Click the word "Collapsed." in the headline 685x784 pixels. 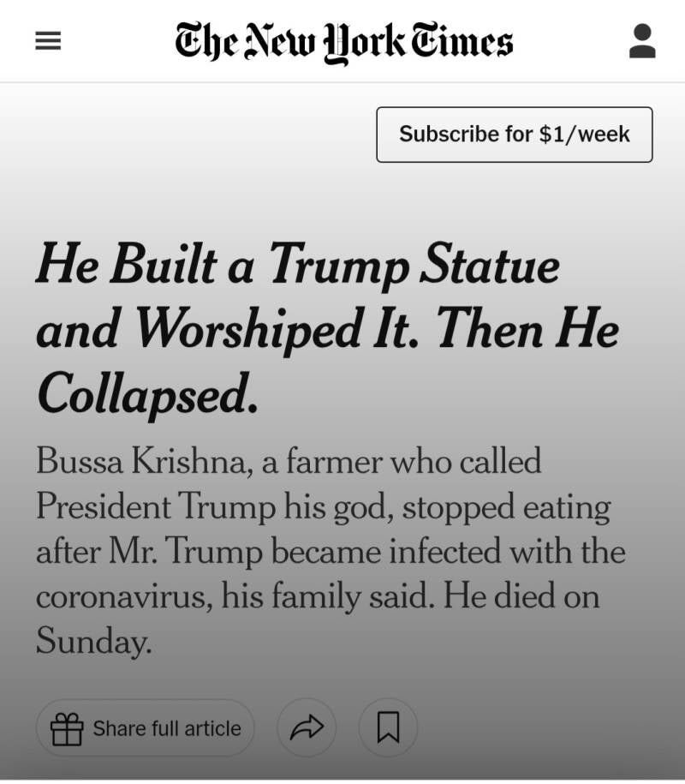[147, 394]
